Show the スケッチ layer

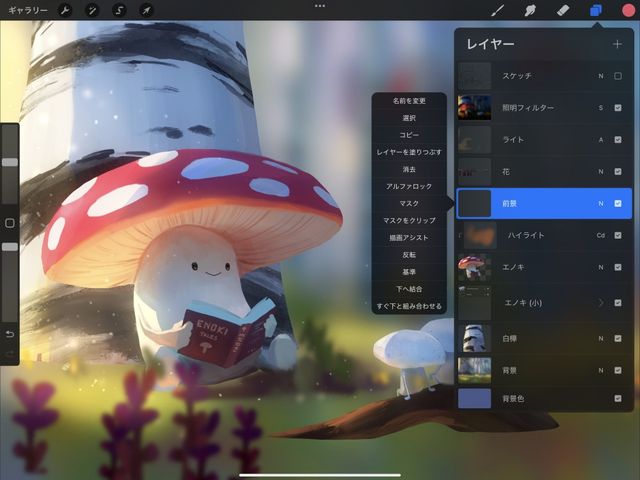click(618, 76)
